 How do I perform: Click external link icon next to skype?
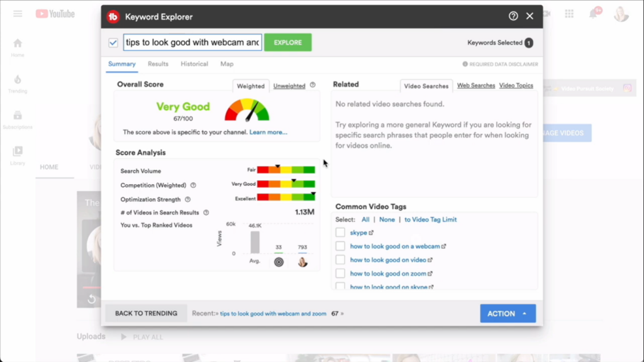point(371,233)
